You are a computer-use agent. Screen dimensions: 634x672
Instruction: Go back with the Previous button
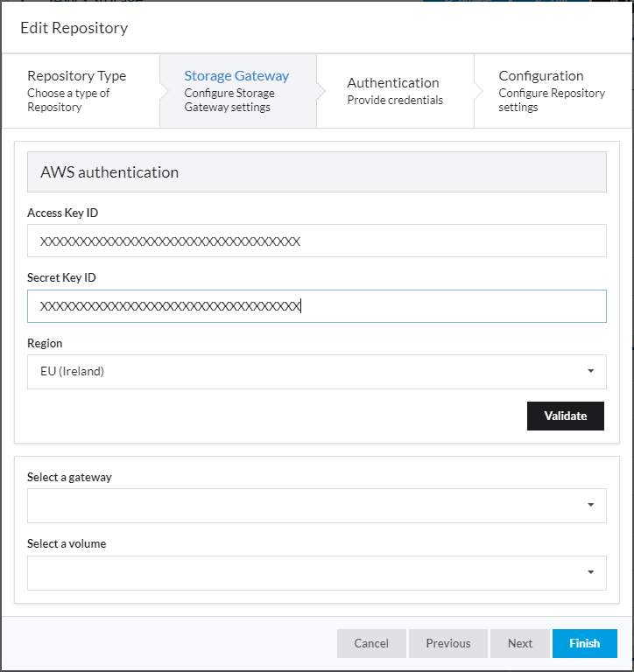[448, 643]
